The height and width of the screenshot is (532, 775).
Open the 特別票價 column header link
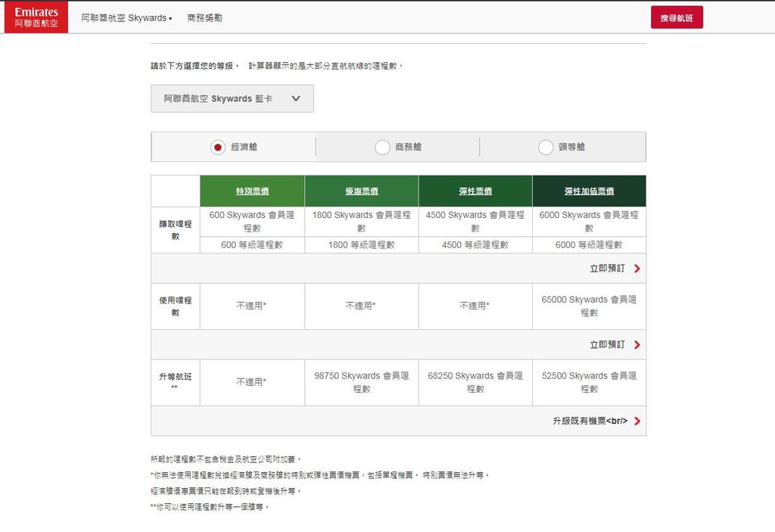(252, 191)
